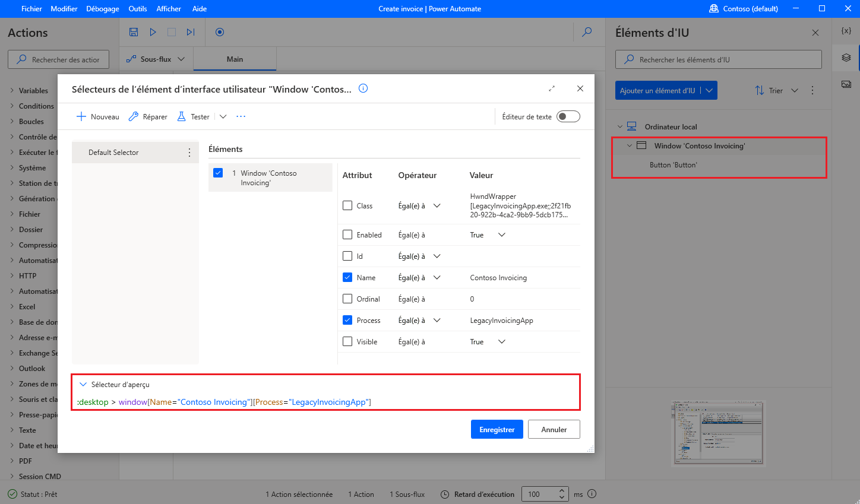This screenshot has height=504, width=860.
Task: Check the Enabled attribute checkbox
Action: [347, 234]
